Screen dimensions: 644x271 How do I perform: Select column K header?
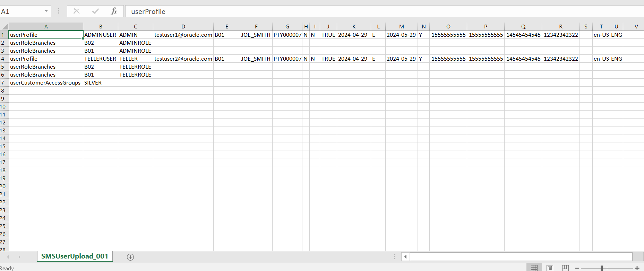[354, 27]
